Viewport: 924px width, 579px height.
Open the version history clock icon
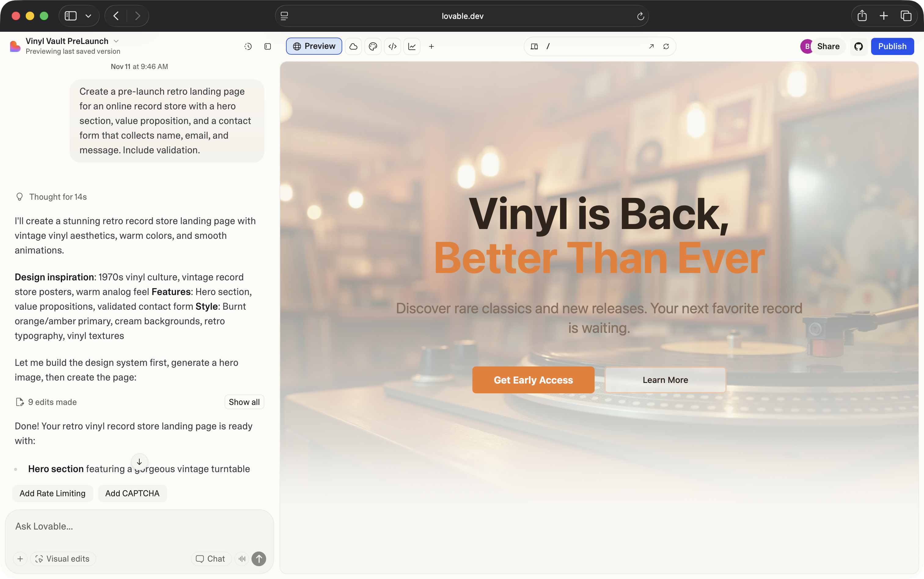coord(248,46)
